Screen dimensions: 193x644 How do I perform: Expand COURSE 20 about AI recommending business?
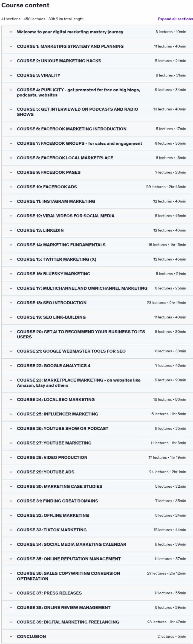pyautogui.click(x=97, y=334)
